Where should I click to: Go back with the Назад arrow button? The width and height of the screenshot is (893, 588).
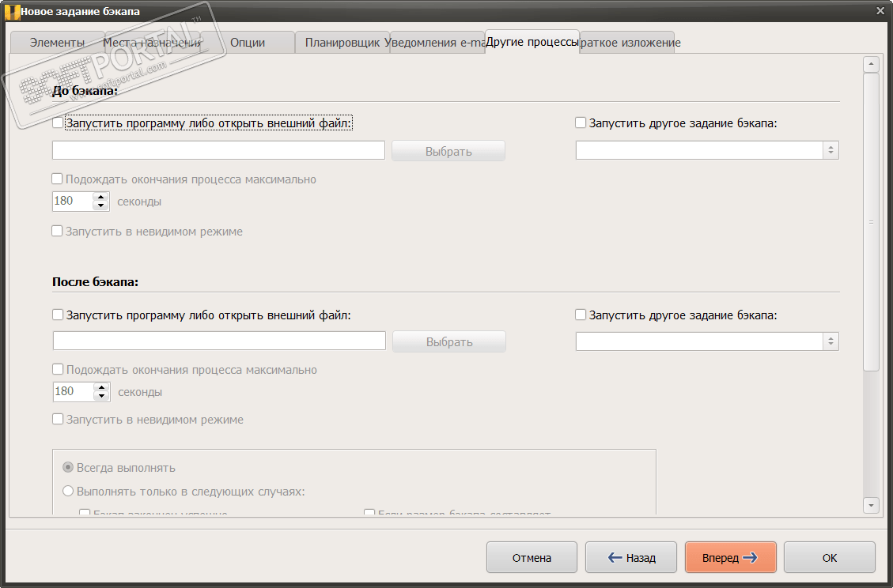631,558
